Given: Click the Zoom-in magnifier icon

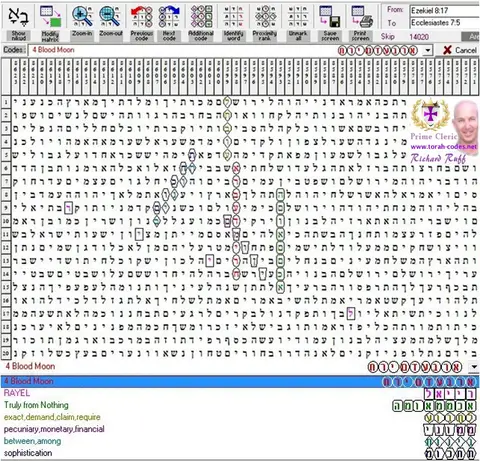Looking at the screenshot, I should pyautogui.click(x=82, y=16).
